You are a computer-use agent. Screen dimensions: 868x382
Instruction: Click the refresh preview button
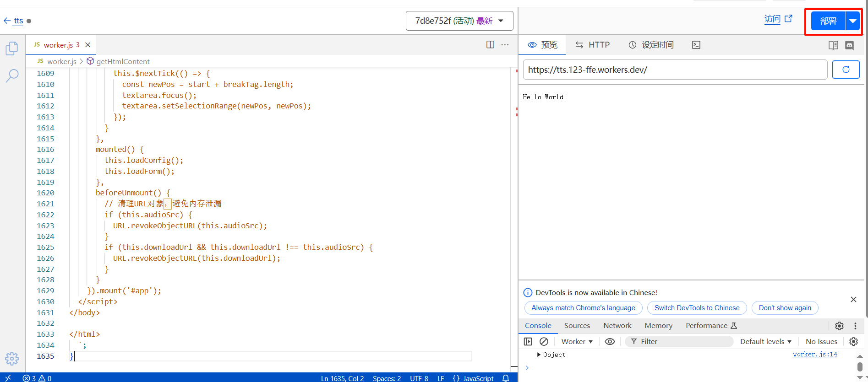pos(846,70)
